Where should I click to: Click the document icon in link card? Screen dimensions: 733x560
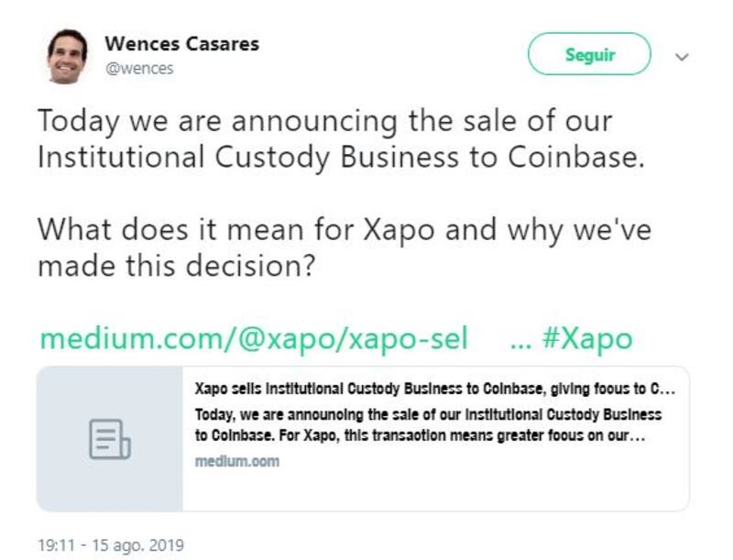[x=109, y=438]
